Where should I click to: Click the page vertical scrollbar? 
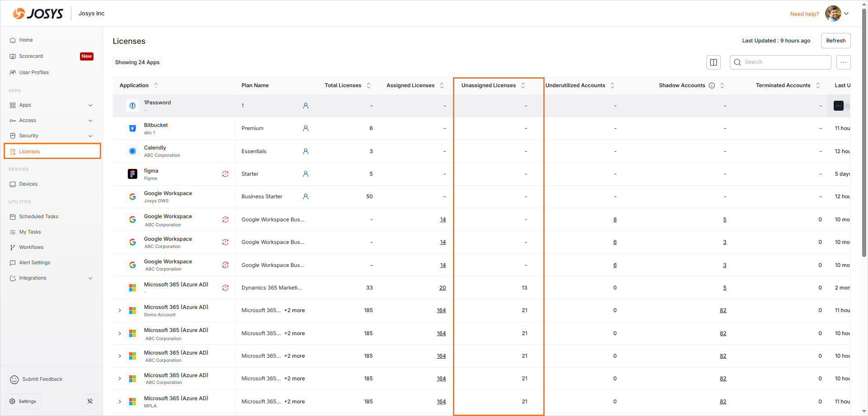point(864,133)
